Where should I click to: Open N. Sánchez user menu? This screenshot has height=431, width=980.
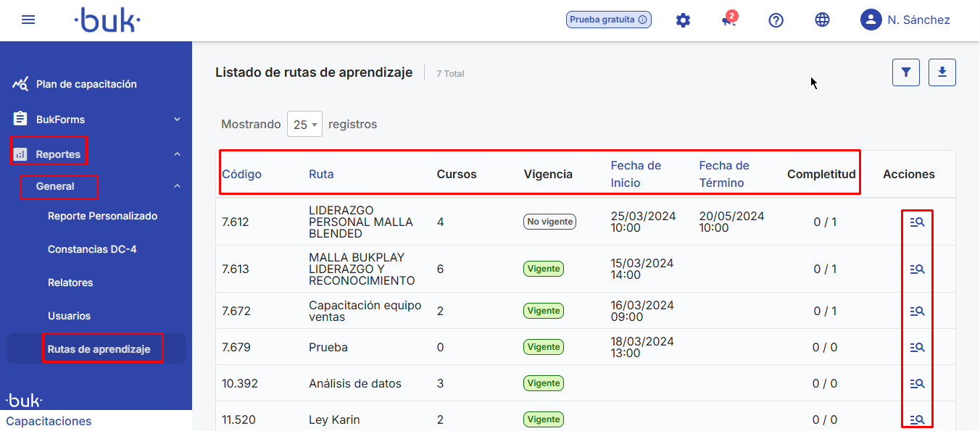click(918, 20)
